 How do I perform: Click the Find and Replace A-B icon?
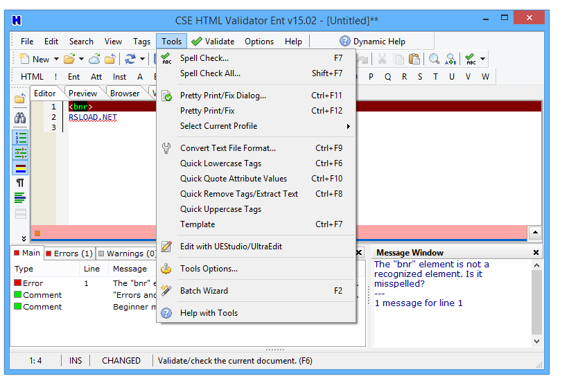click(x=450, y=59)
